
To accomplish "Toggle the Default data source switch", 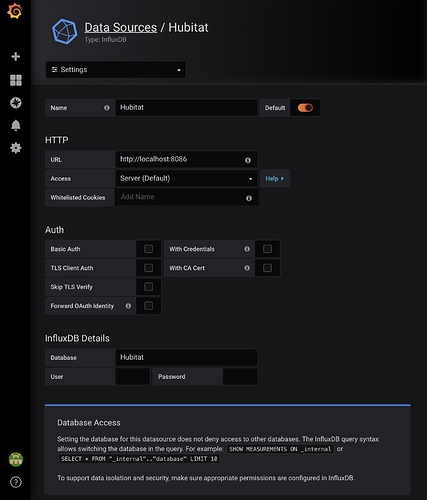I will 305,108.
